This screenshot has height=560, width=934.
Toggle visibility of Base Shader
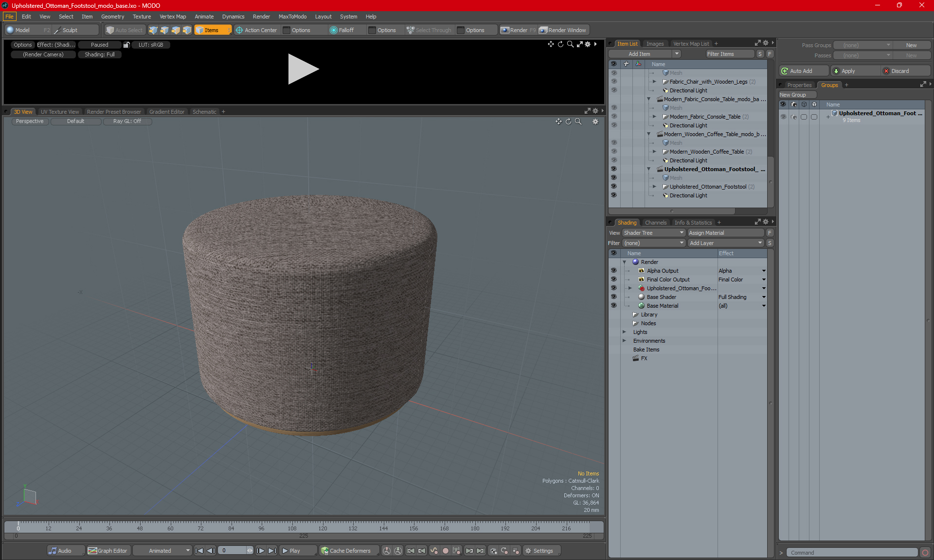click(613, 297)
